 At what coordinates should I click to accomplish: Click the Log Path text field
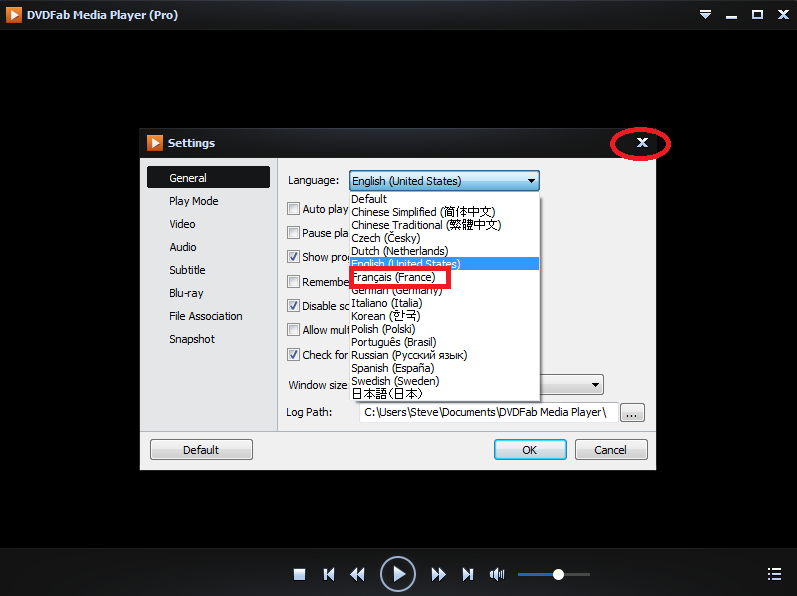(488, 412)
